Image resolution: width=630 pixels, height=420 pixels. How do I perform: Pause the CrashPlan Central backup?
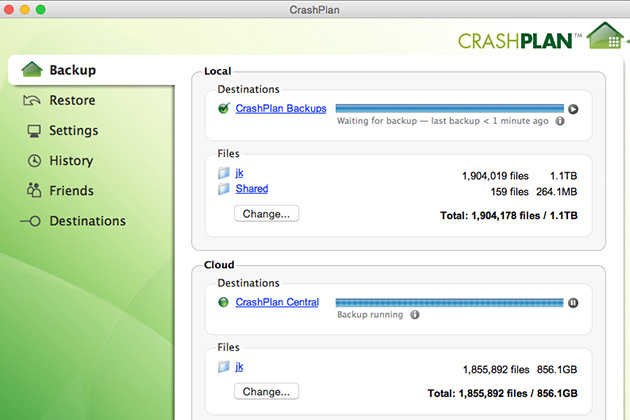point(573,303)
